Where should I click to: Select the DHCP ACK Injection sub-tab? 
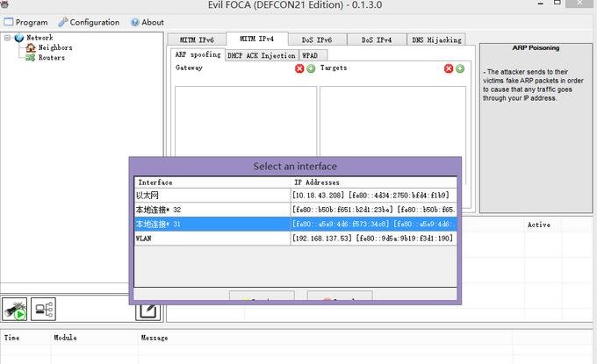click(262, 55)
